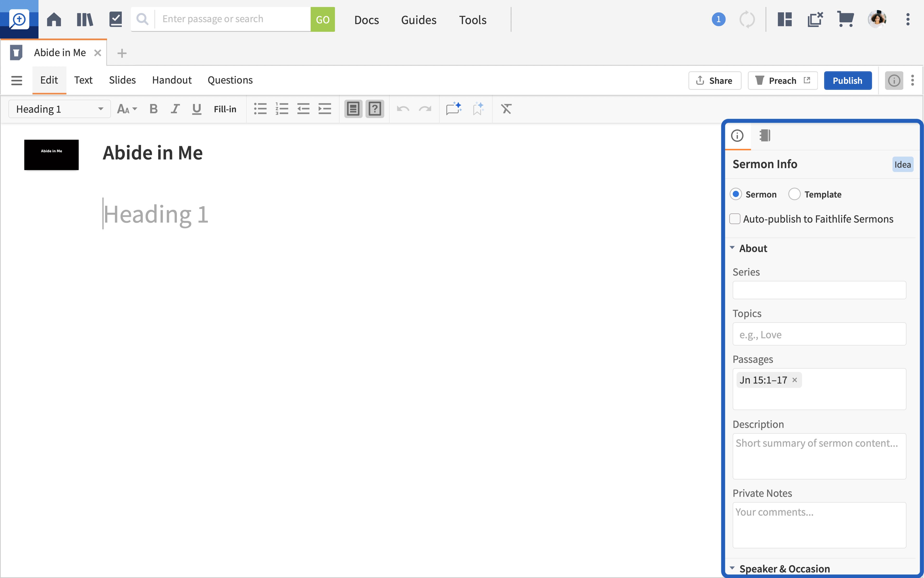924x578 pixels.
Task: Switch to the Text tab
Action: (x=83, y=80)
